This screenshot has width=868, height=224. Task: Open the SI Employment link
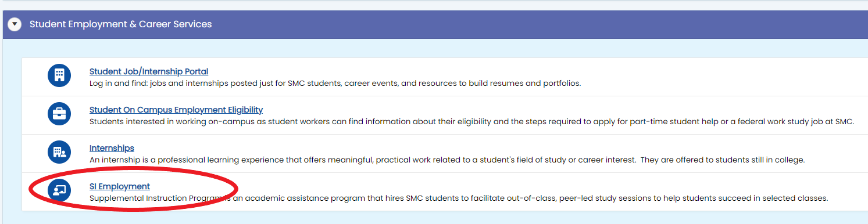(x=120, y=186)
